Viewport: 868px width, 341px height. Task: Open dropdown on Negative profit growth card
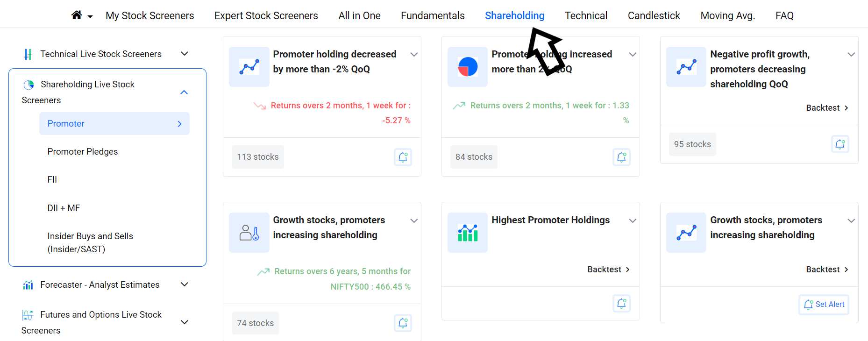point(851,55)
